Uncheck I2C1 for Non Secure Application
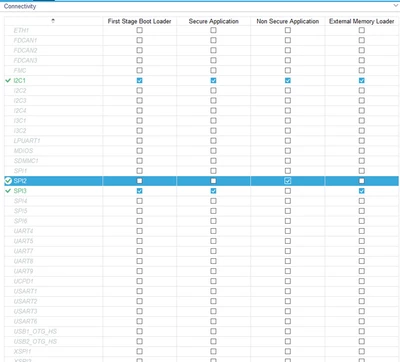Screen dimensions: 400x362 [x=288, y=80]
